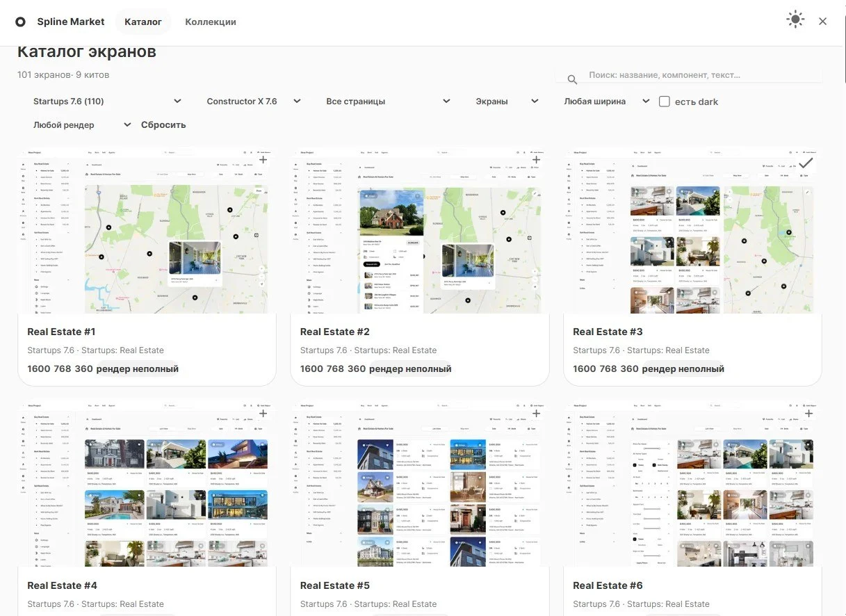This screenshot has width=846, height=616.
Task: Close the catalog with the X icon
Action: [823, 22]
